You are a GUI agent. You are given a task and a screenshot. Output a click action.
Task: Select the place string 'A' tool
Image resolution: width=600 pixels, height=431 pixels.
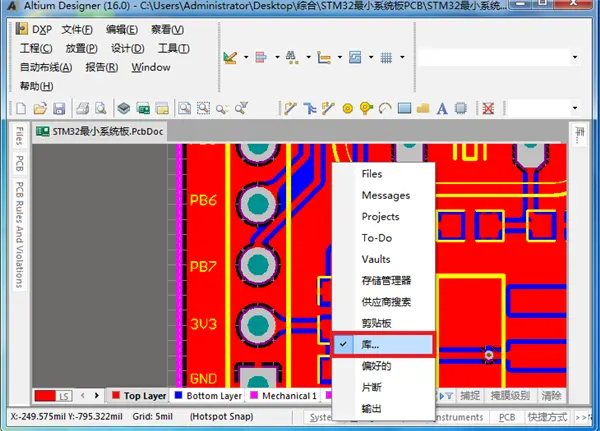coord(442,109)
